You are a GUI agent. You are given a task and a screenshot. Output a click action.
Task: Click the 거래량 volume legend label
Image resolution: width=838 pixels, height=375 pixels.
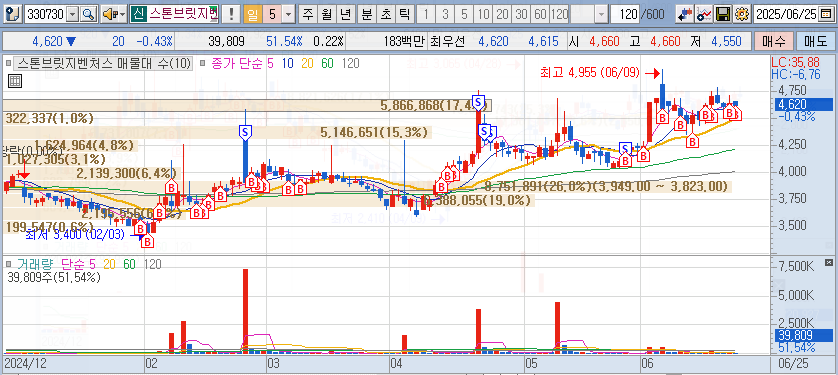click(x=36, y=264)
